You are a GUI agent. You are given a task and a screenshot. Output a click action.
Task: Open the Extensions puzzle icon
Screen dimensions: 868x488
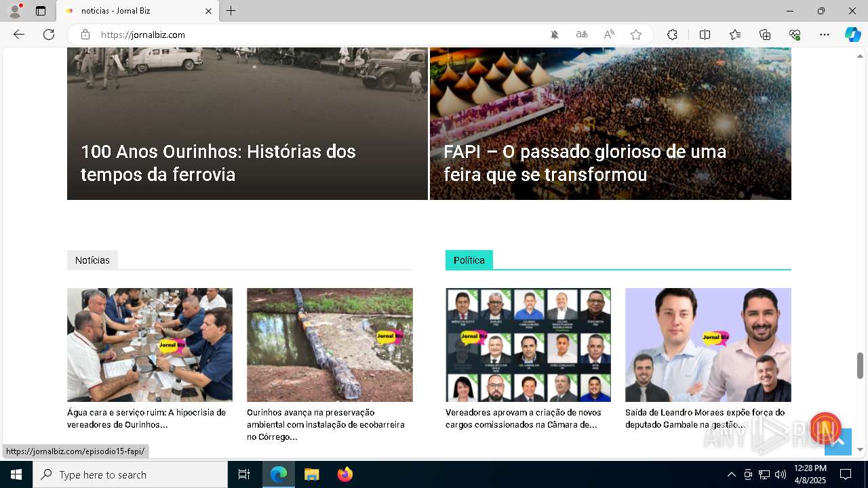(672, 35)
